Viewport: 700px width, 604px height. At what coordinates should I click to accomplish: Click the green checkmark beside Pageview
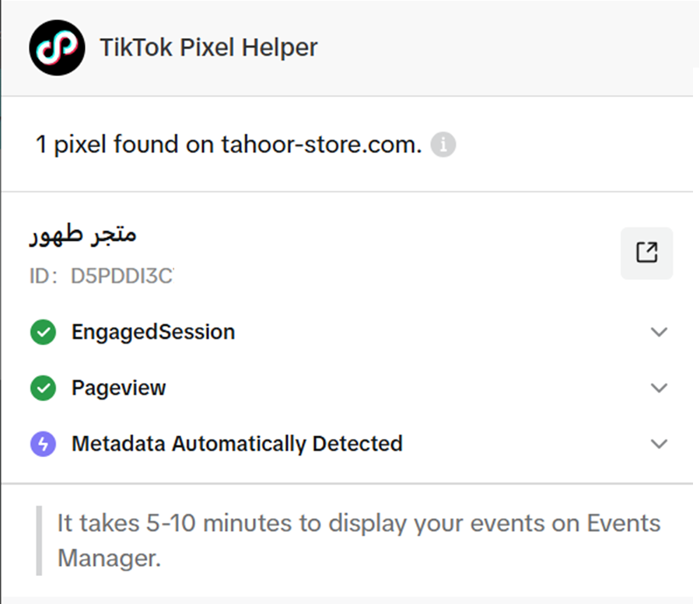point(44,388)
